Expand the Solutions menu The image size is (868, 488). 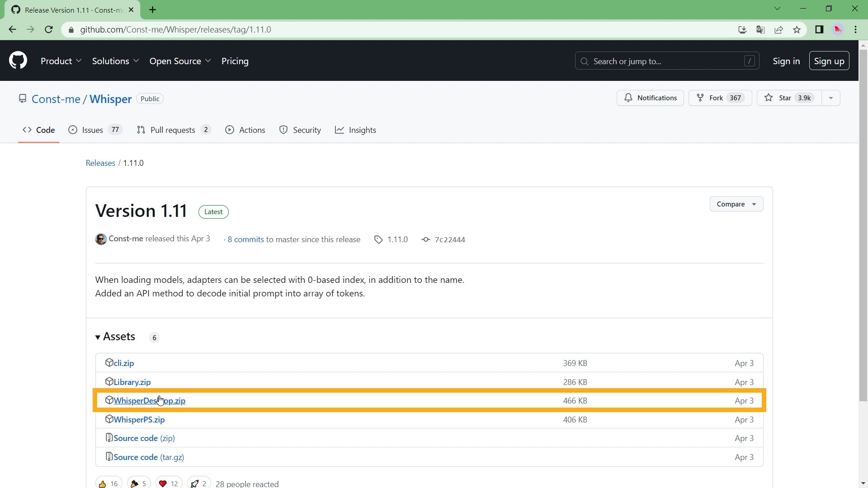pos(115,61)
